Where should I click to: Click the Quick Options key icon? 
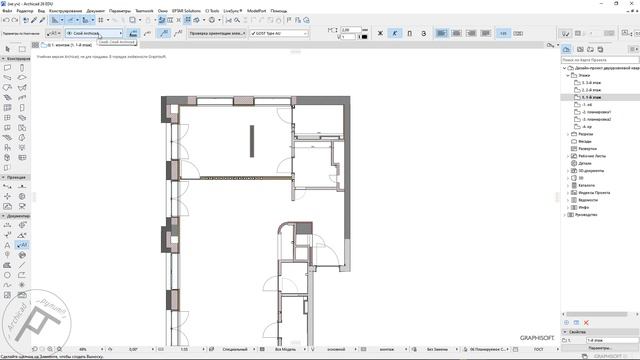(x=551, y=45)
